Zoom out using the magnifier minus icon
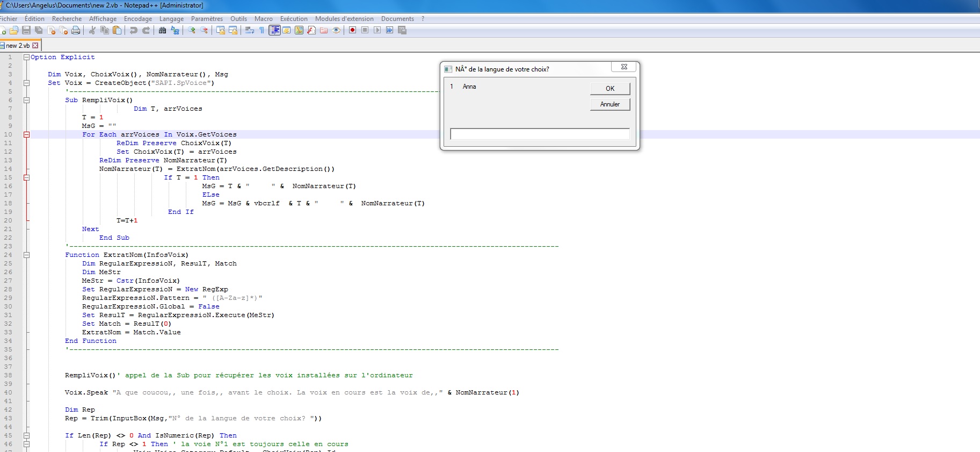 [204, 30]
